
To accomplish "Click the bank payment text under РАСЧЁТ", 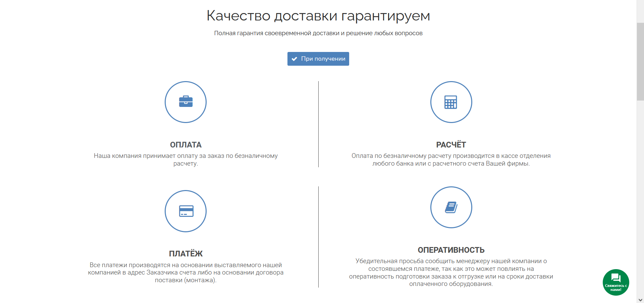I will [451, 160].
